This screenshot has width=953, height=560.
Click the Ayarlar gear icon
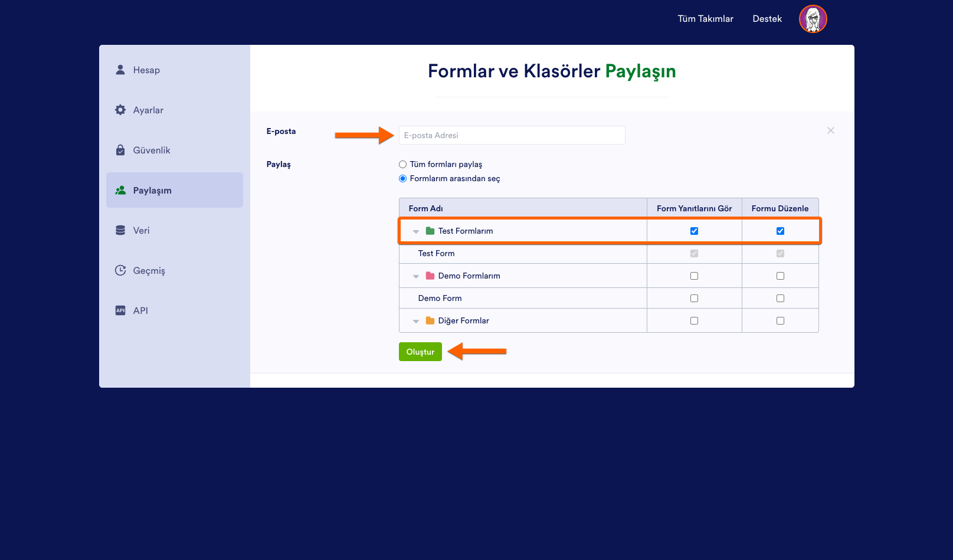click(120, 110)
